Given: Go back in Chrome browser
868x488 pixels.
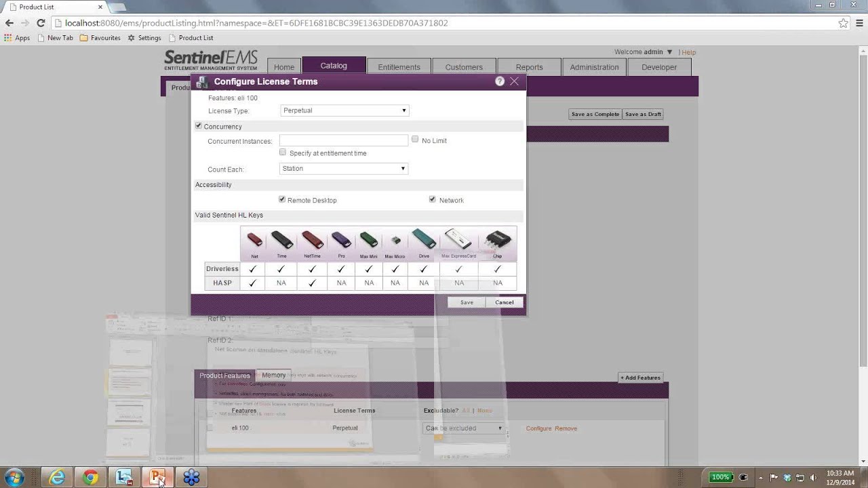Looking at the screenshot, I should click(9, 23).
